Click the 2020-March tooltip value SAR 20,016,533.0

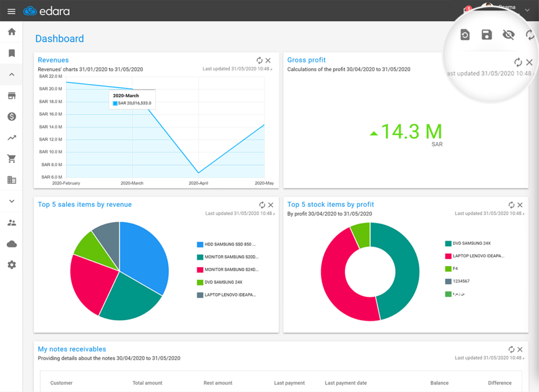(x=135, y=103)
